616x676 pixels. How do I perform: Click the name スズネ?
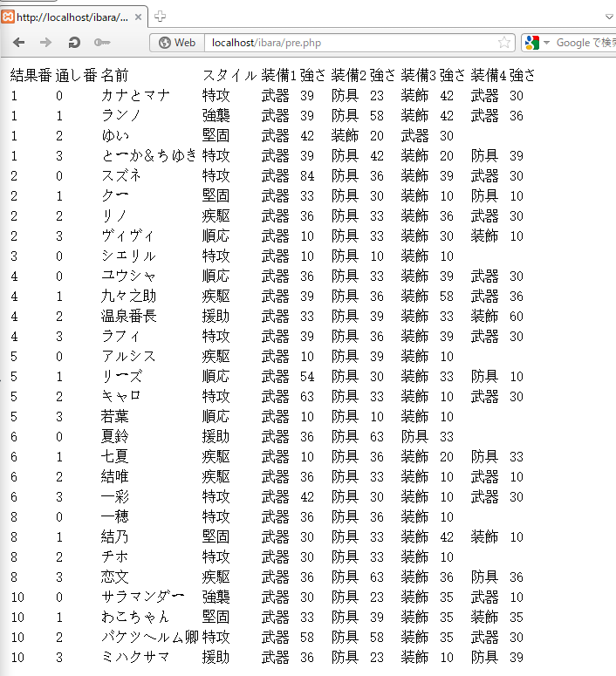point(121,176)
